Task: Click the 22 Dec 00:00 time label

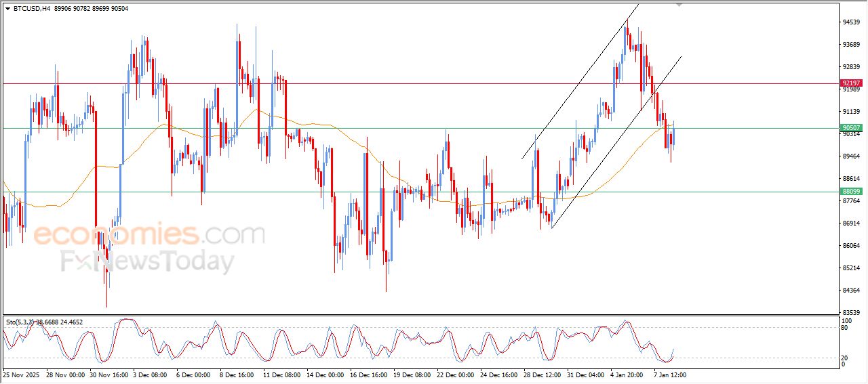Action: [x=456, y=374]
